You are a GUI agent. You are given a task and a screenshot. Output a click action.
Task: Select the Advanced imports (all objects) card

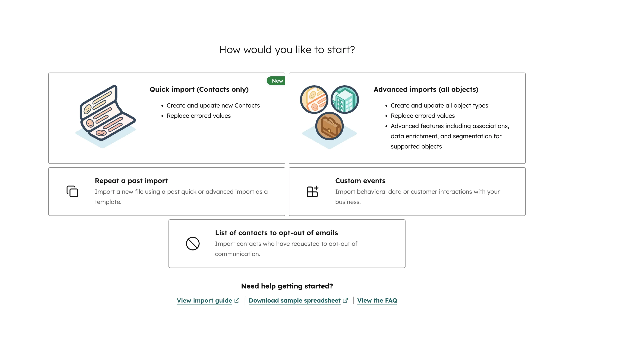pos(407,118)
